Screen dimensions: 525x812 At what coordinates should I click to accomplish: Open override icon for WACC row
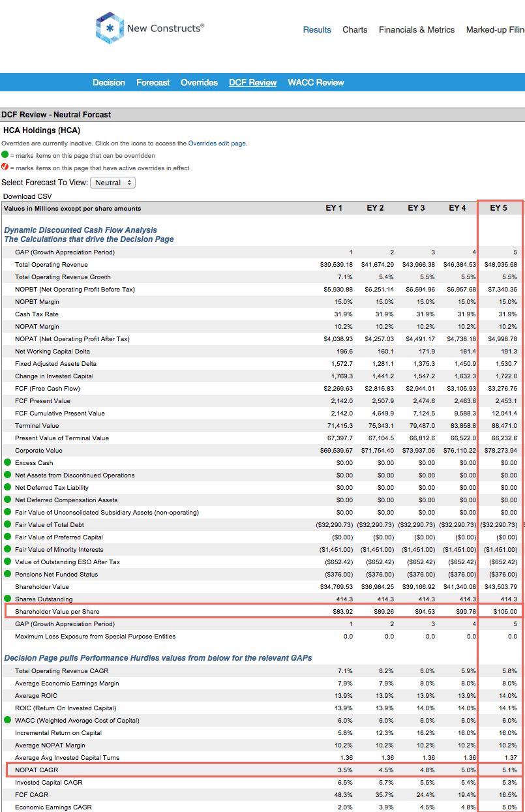pyautogui.click(x=8, y=720)
